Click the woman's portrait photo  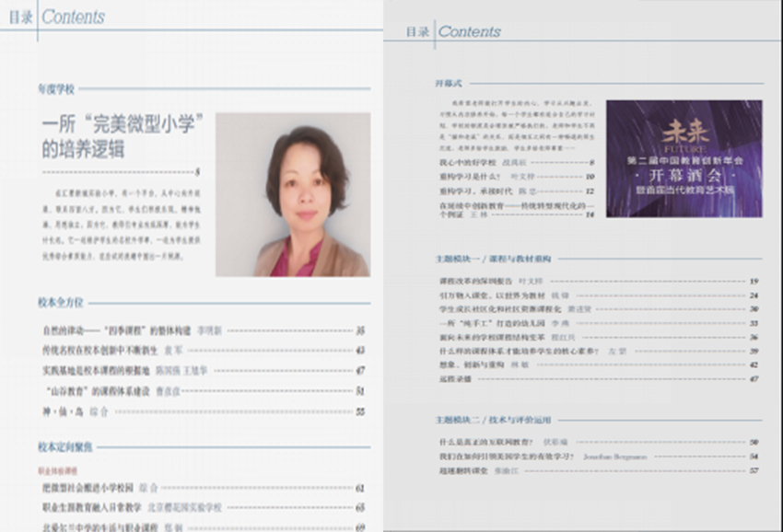293,194
